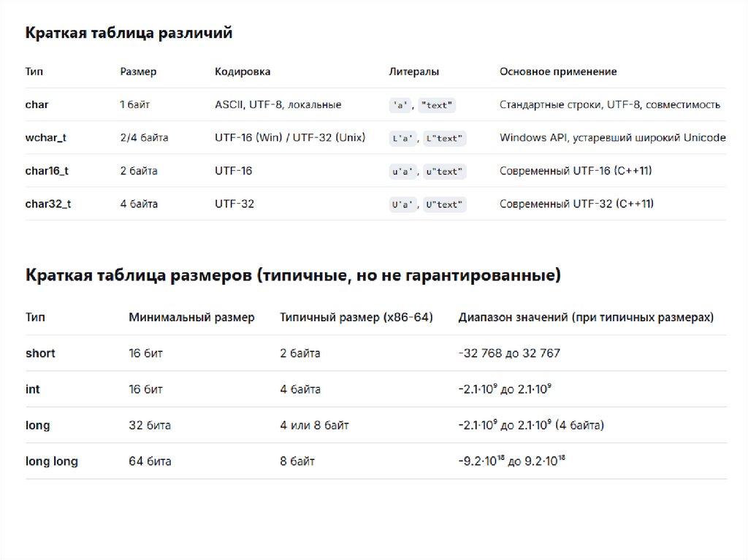Click the wchar_t type cell
This screenshot has width=748, height=560.
coord(45,137)
